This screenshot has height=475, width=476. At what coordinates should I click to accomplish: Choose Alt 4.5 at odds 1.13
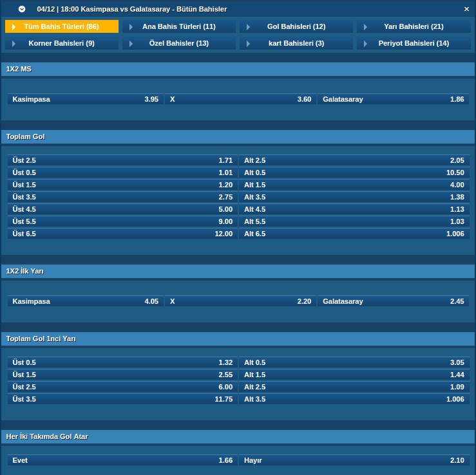pyautogui.click(x=354, y=209)
